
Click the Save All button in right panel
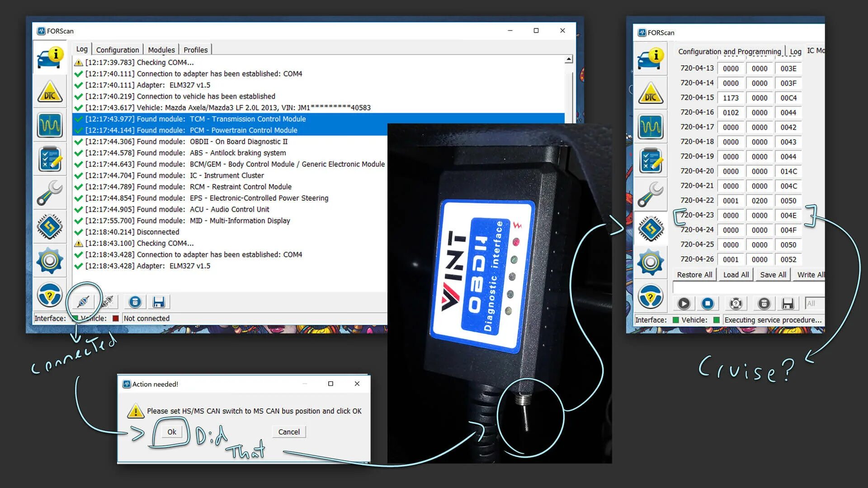click(x=773, y=274)
